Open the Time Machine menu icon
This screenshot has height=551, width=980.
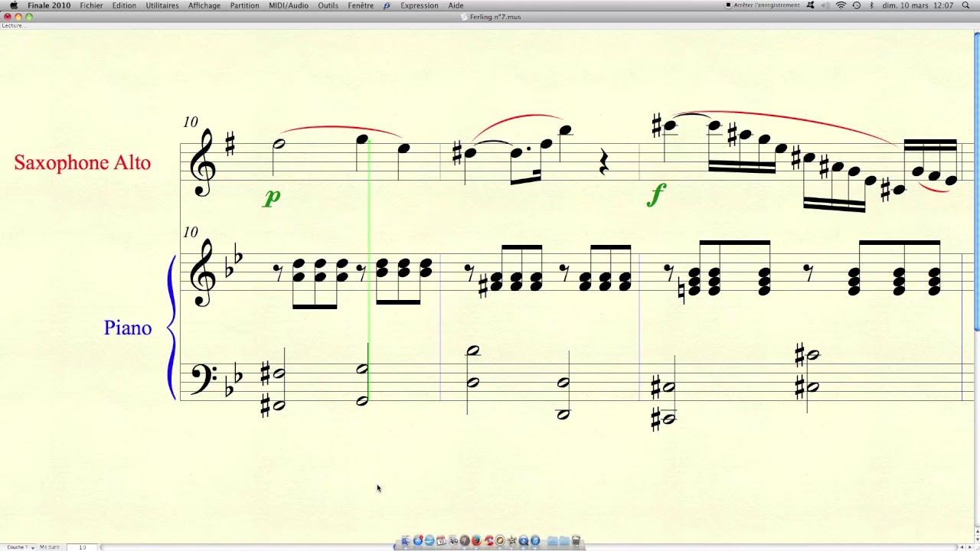point(856,5)
